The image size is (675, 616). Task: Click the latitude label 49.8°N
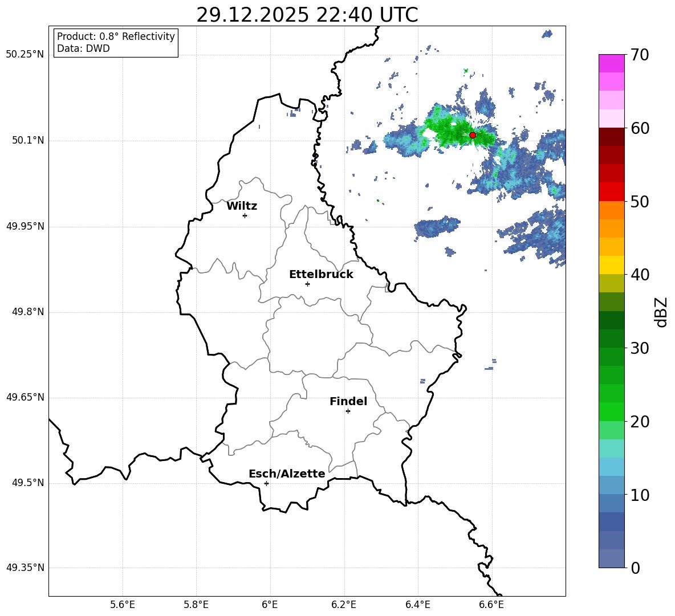click(28, 312)
